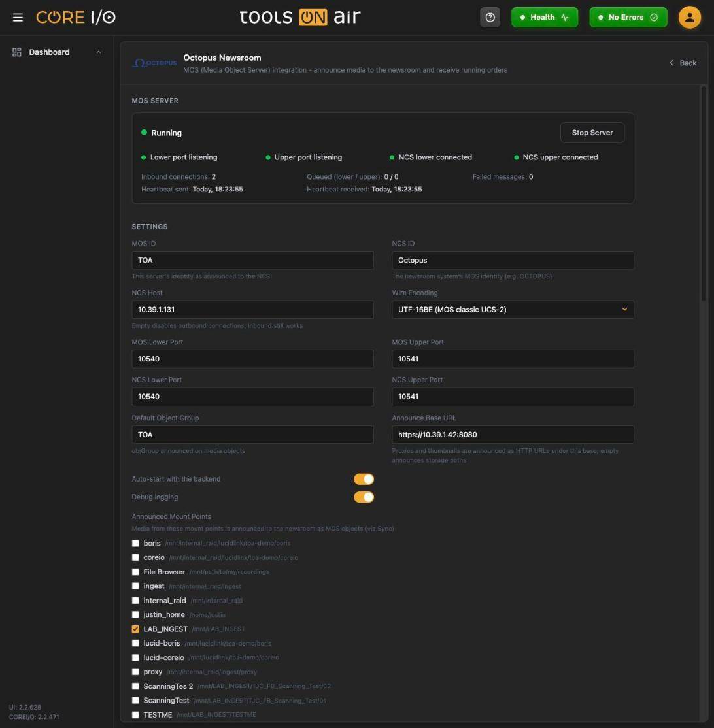Open help via question mark icon
Screen dimensions: 714x728
tap(490, 18)
